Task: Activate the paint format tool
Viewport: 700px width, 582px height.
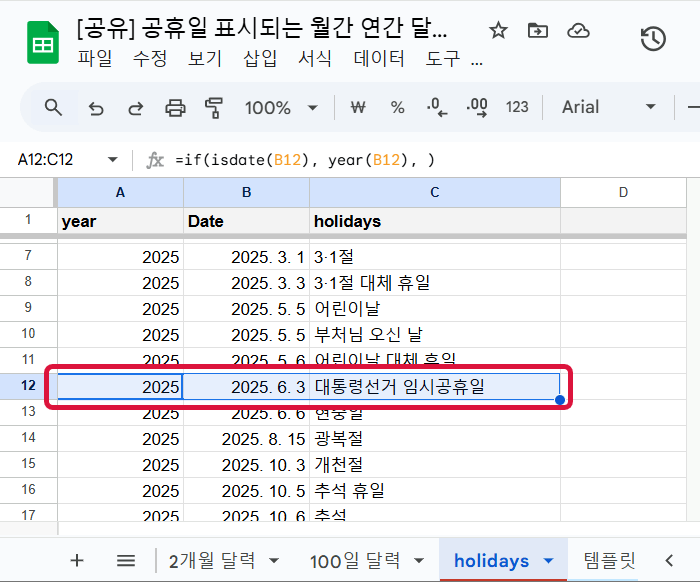Action: (213, 107)
